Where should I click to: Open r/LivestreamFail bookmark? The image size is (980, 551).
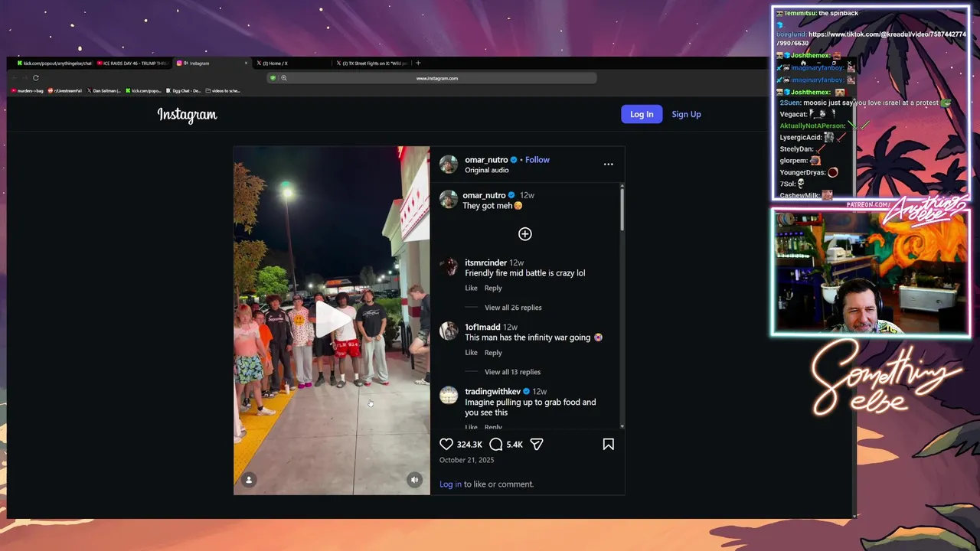[x=65, y=91]
